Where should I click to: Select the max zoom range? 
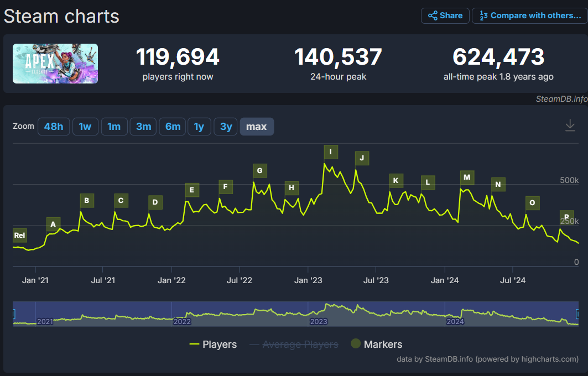click(257, 127)
